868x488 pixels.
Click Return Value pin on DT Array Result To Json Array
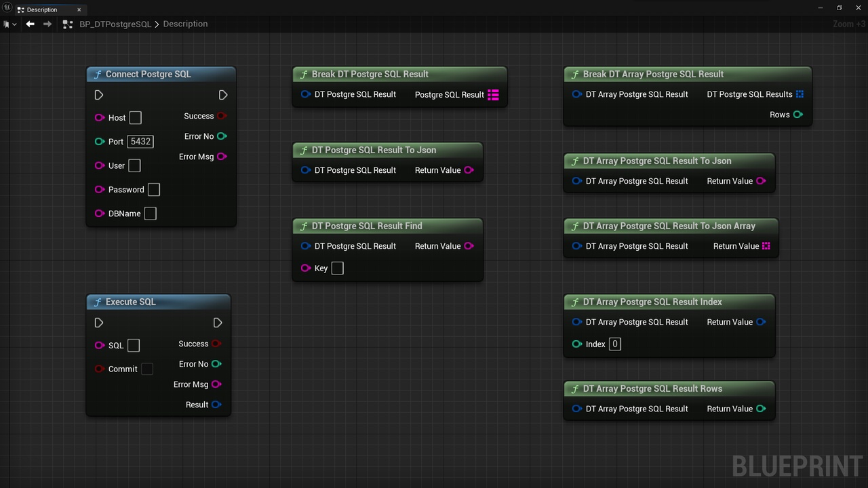point(766,246)
